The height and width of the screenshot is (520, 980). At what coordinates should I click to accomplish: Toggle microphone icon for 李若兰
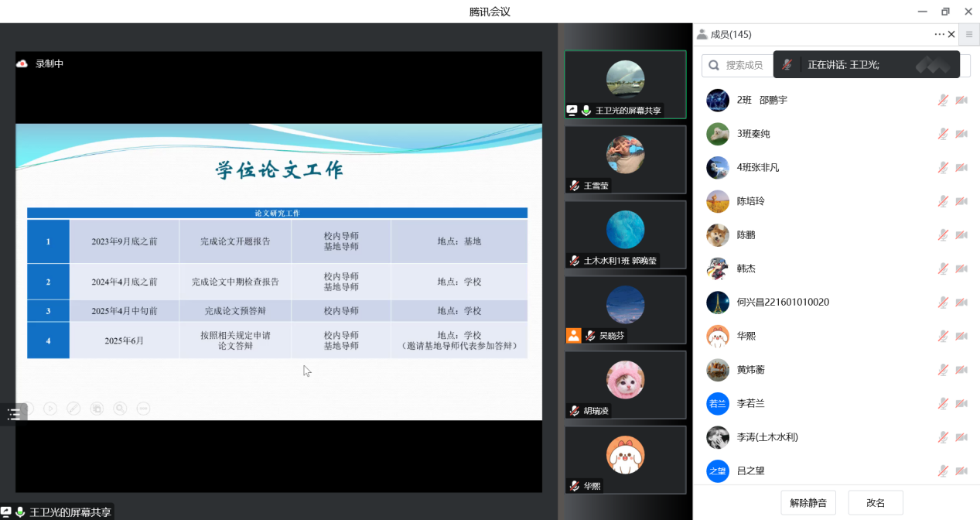pos(943,403)
